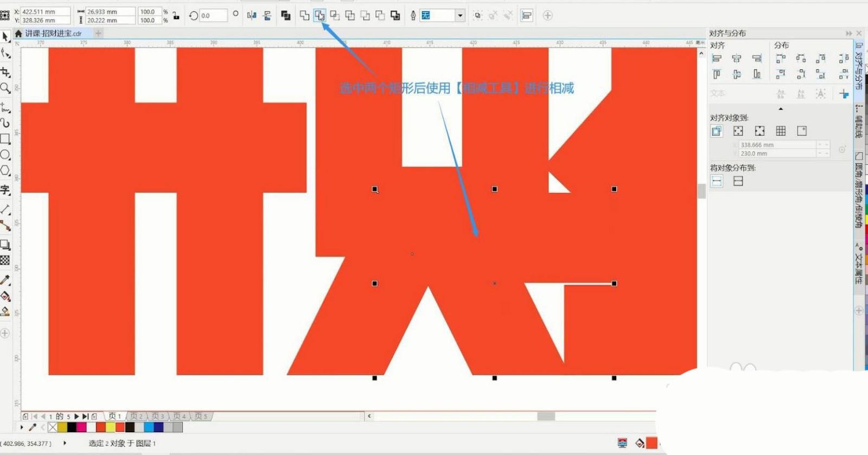Pick the magenta swatch in palette

pyautogui.click(x=82, y=427)
